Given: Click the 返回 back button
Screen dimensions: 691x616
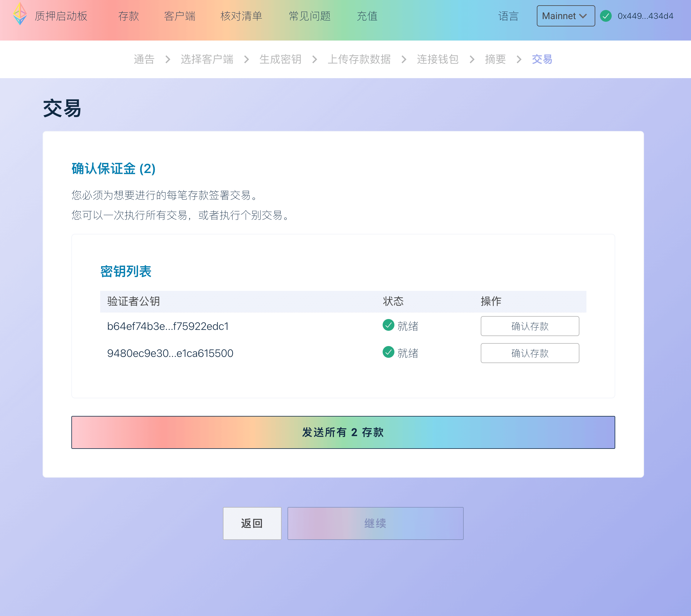Looking at the screenshot, I should [x=252, y=523].
